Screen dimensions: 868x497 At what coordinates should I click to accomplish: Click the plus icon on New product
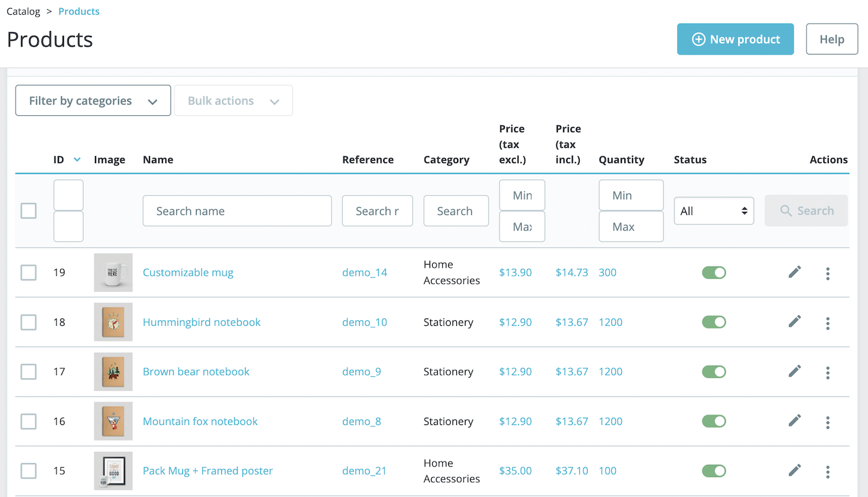click(699, 38)
